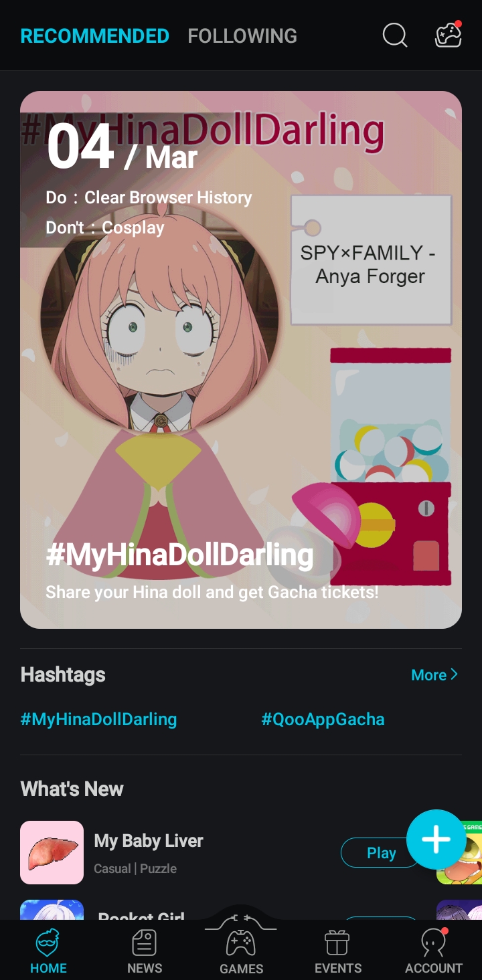Tap the red gacha capsule machine
Screen dimensions: 482x980
pos(390,468)
